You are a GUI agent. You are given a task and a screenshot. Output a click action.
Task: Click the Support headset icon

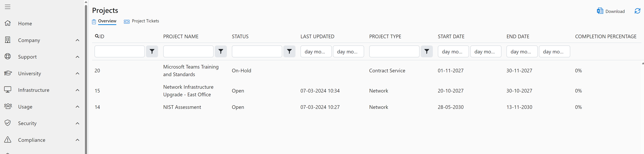tap(8, 57)
